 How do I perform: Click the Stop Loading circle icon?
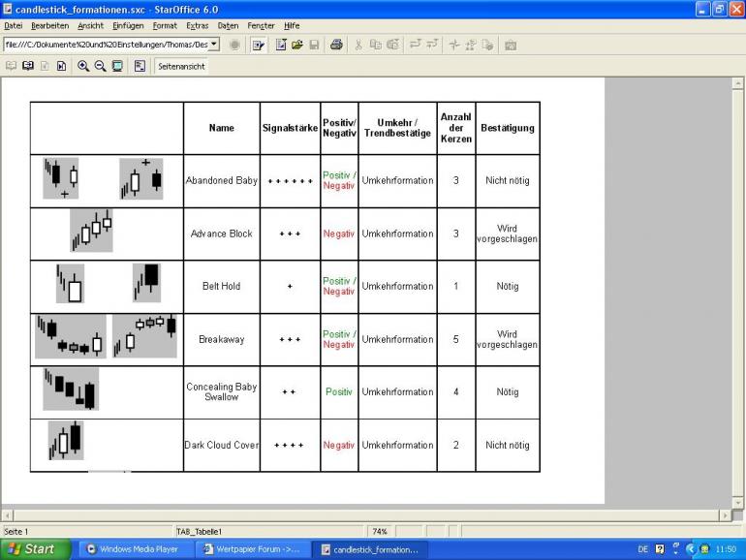(x=234, y=45)
